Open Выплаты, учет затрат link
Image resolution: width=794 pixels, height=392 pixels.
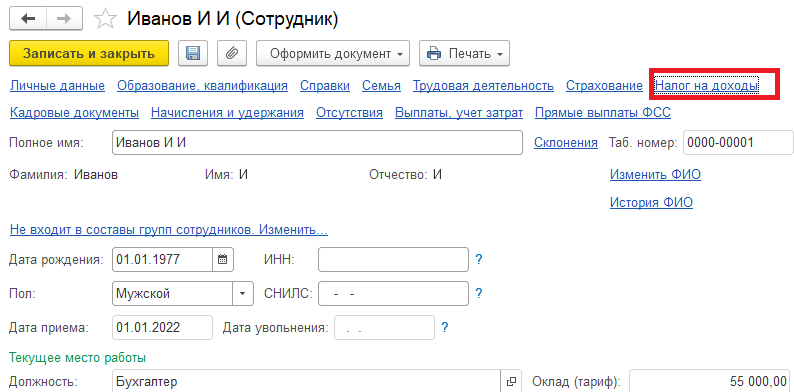pos(459,112)
